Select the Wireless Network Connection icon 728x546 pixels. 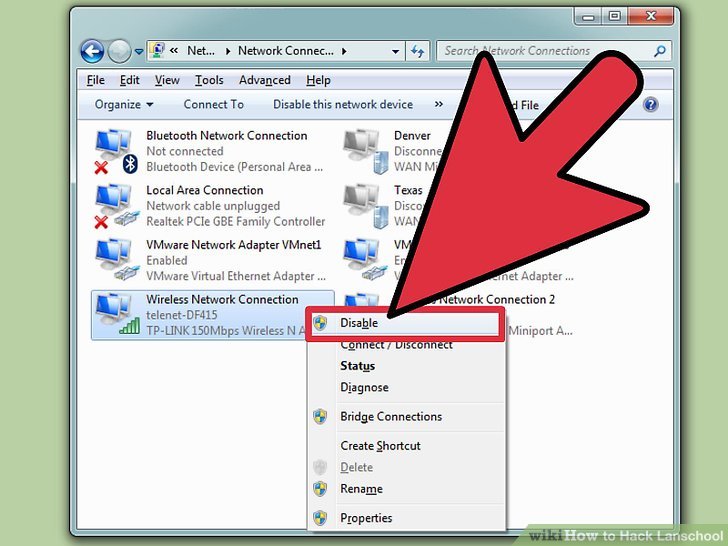click(117, 314)
